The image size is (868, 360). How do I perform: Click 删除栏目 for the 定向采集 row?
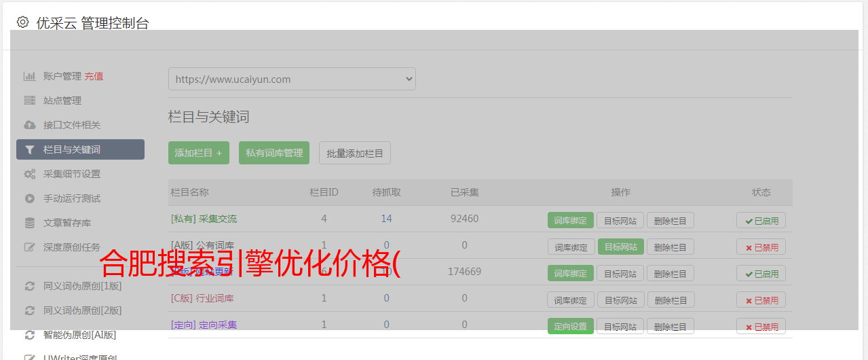coord(671,326)
